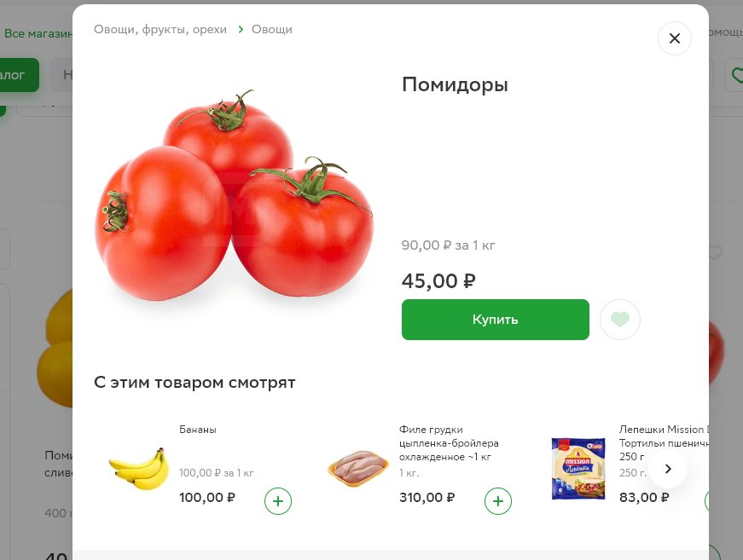Close the Помидоры product popup
This screenshot has width=743, height=560.
pos(674,38)
